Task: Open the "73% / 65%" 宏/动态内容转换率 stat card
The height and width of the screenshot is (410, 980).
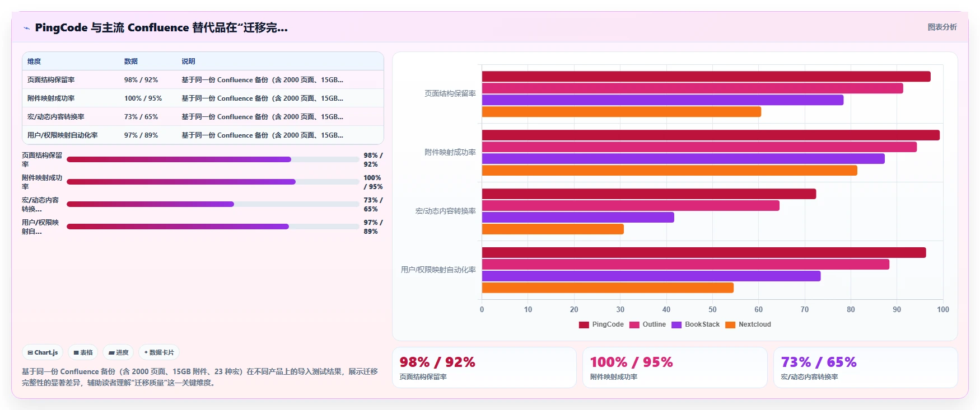Action: pos(865,367)
